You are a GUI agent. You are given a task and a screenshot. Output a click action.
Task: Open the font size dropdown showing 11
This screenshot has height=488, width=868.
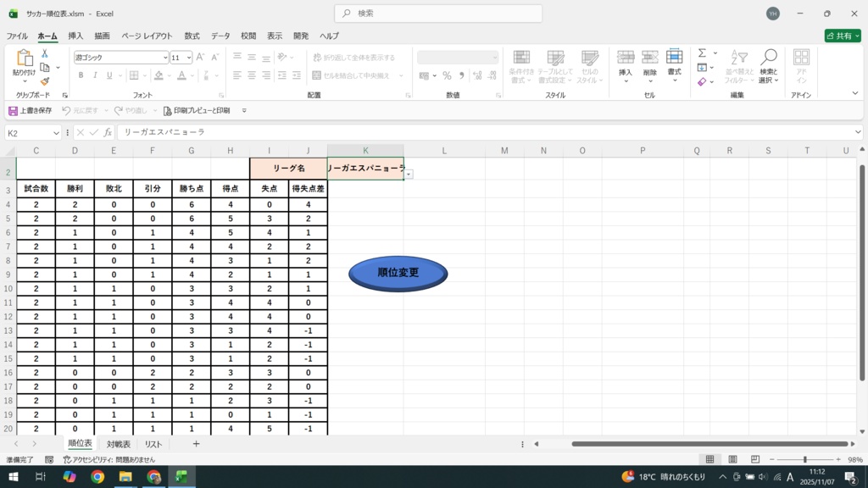pyautogui.click(x=189, y=58)
